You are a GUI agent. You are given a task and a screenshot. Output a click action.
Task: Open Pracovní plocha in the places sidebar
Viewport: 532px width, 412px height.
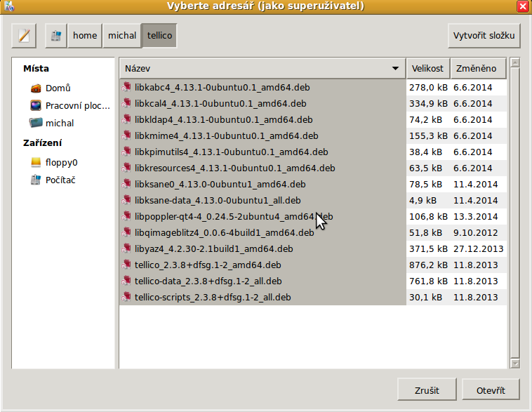65,106
